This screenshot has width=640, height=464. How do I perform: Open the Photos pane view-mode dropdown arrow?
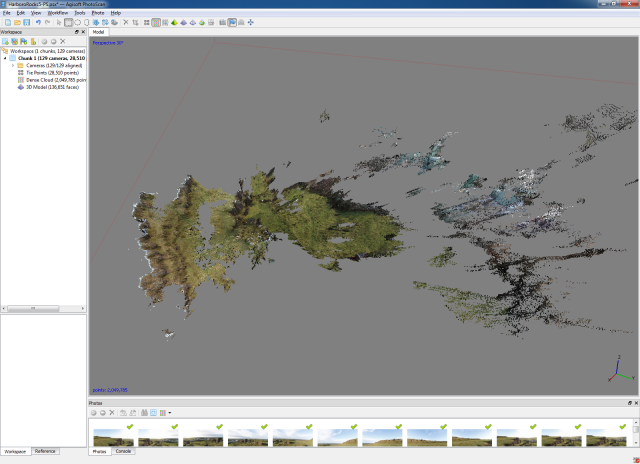point(170,413)
